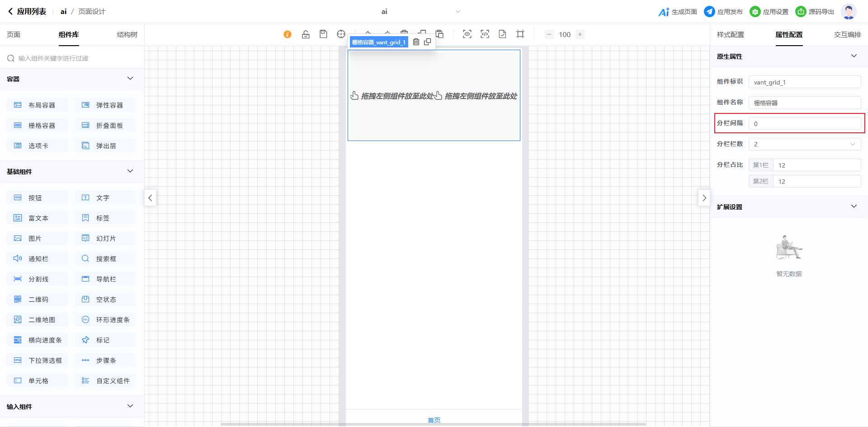Switch to the 样式配置 tab
868x427 pixels.
coord(730,35)
